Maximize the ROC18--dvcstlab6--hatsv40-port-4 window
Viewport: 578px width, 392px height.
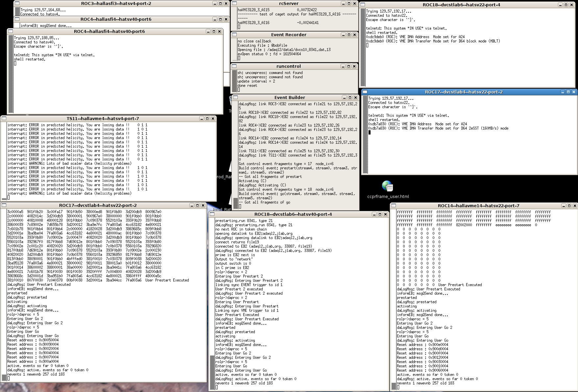coord(380,214)
